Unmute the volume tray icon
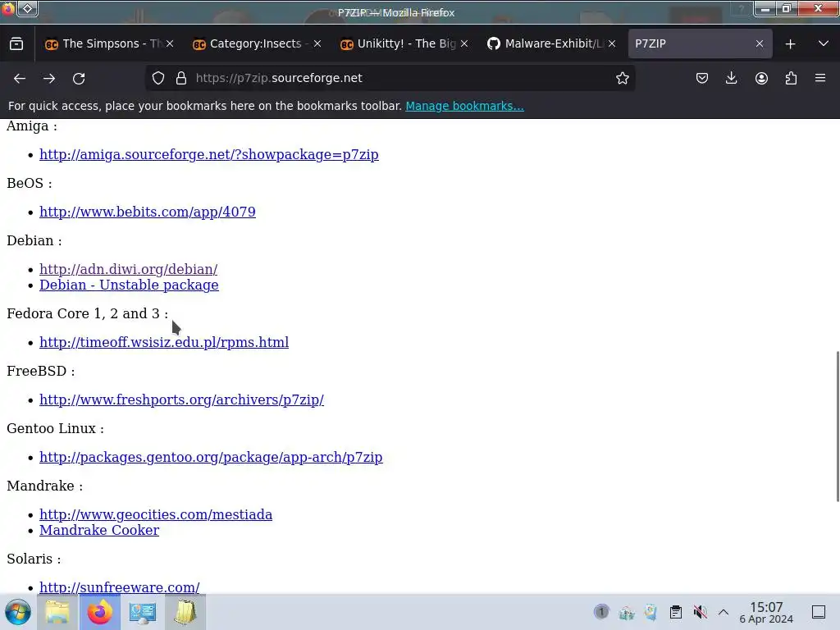This screenshot has width=840, height=630. point(700,612)
